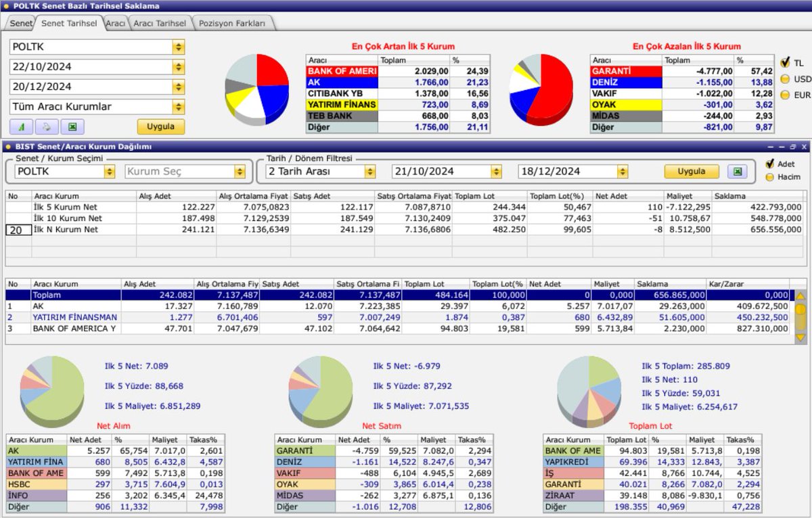Click the printer icon button in top panel
The image size is (812, 518).
pyautogui.click(x=46, y=126)
